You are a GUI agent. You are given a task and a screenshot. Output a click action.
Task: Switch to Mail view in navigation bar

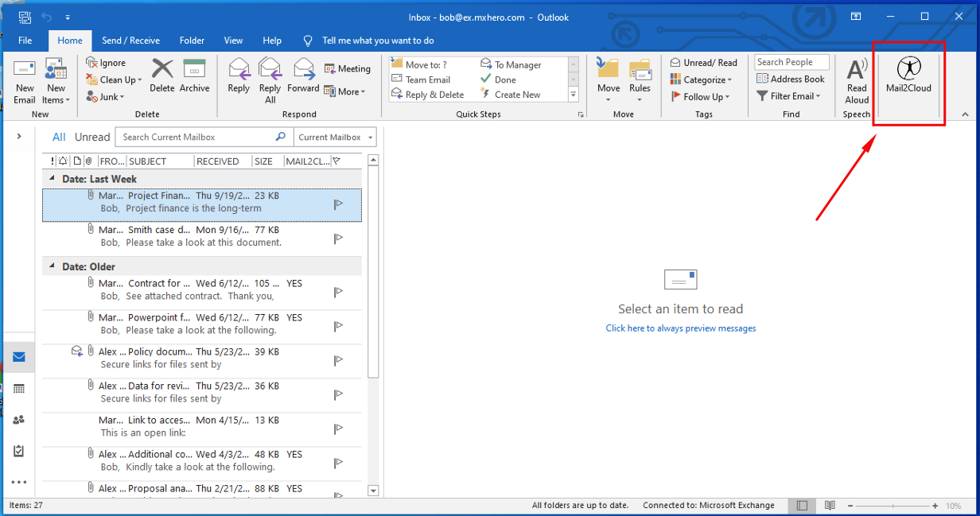click(x=19, y=357)
